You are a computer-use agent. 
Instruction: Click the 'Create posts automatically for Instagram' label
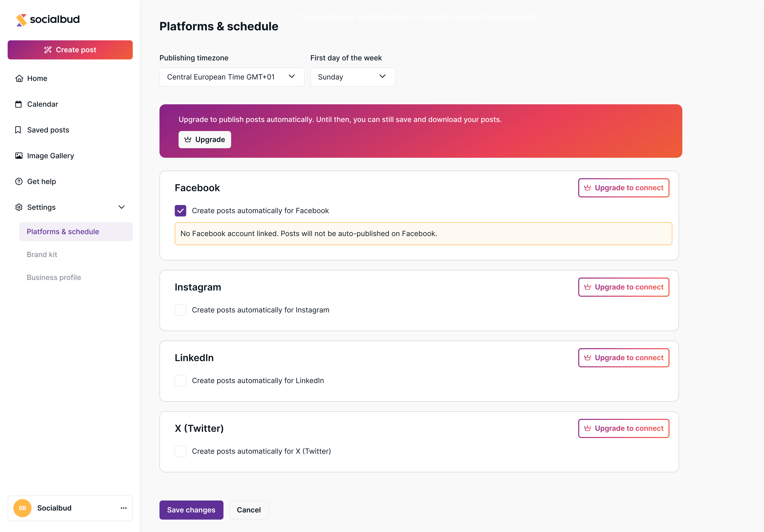coord(260,310)
